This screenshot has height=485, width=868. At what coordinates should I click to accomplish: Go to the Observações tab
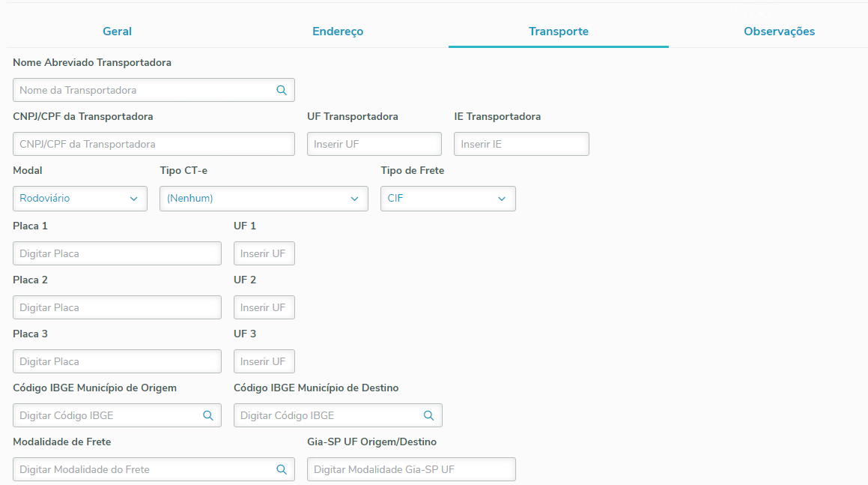[779, 31]
